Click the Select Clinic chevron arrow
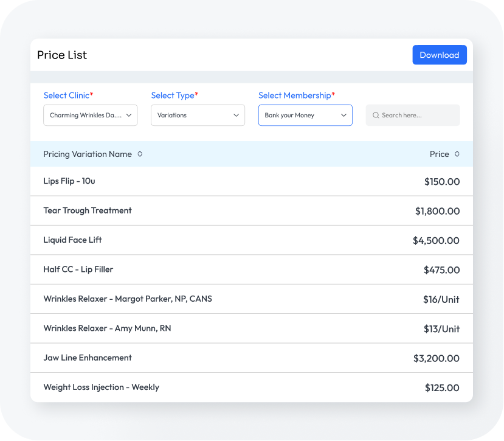The height and width of the screenshot is (441, 504). (129, 115)
